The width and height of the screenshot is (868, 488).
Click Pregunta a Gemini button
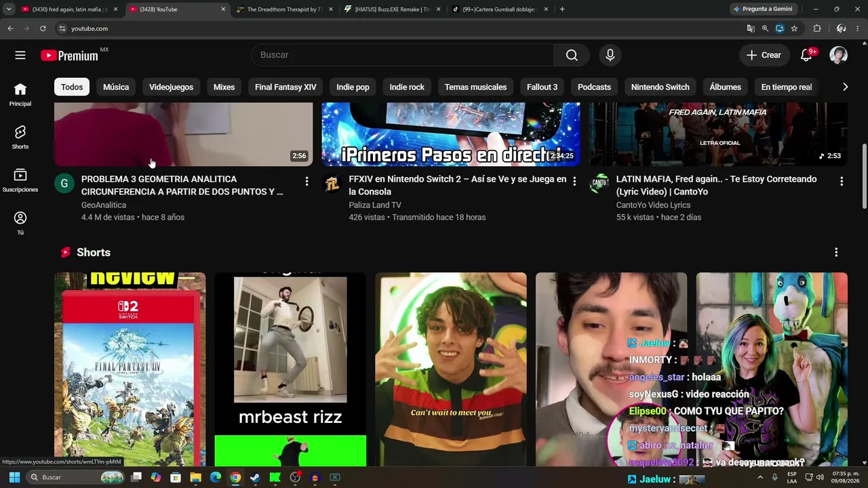(763, 9)
